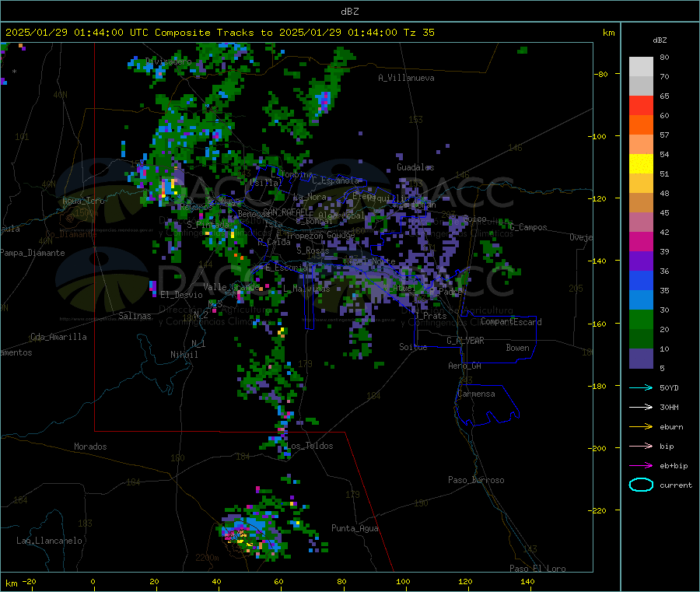Screen dimensions: 700x592
Task: Select the 5-10 dBZ slate purple swatch
Action: [x=641, y=359]
